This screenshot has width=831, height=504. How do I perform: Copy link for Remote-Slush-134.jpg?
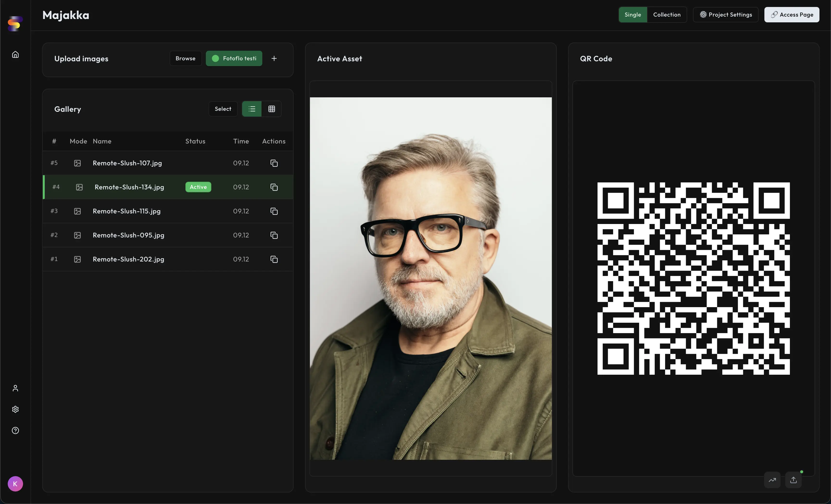(x=274, y=187)
